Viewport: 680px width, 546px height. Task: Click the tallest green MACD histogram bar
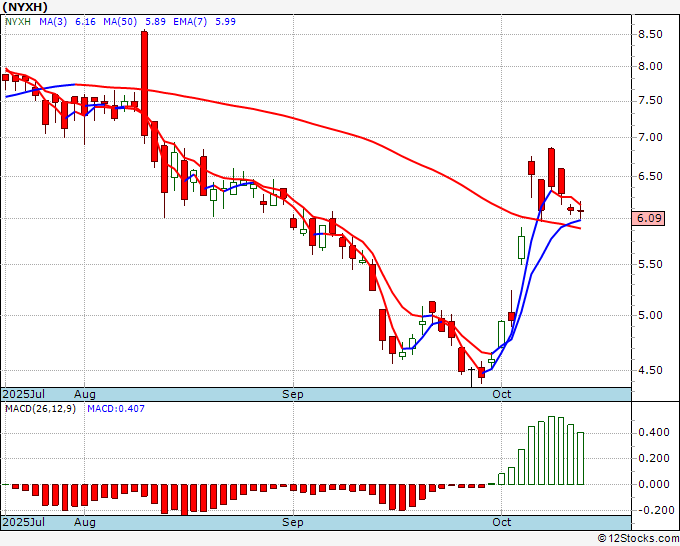551,451
